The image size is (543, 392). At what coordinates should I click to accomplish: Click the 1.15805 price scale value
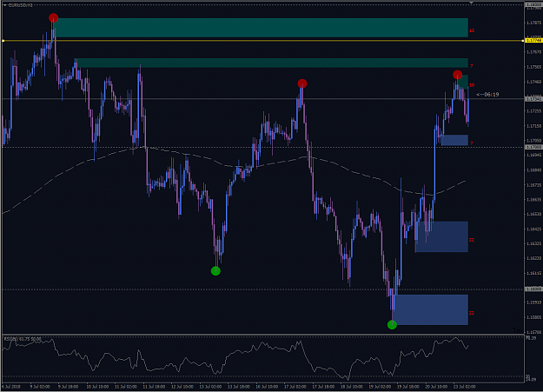(533, 317)
